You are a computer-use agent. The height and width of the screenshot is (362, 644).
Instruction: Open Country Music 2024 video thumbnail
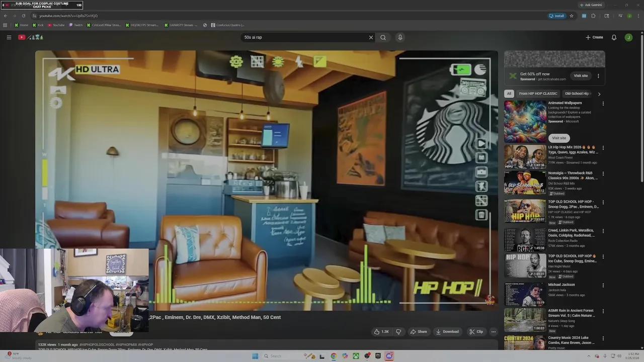coord(525,343)
